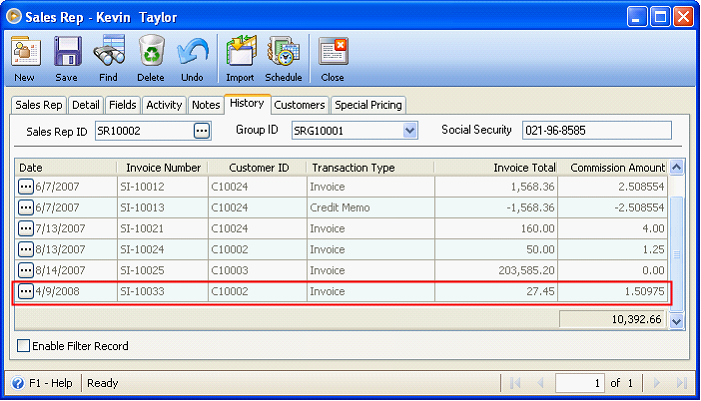Open row details for 8/14/2007 SI-10025
The width and height of the screenshot is (701, 401).
click(x=25, y=270)
